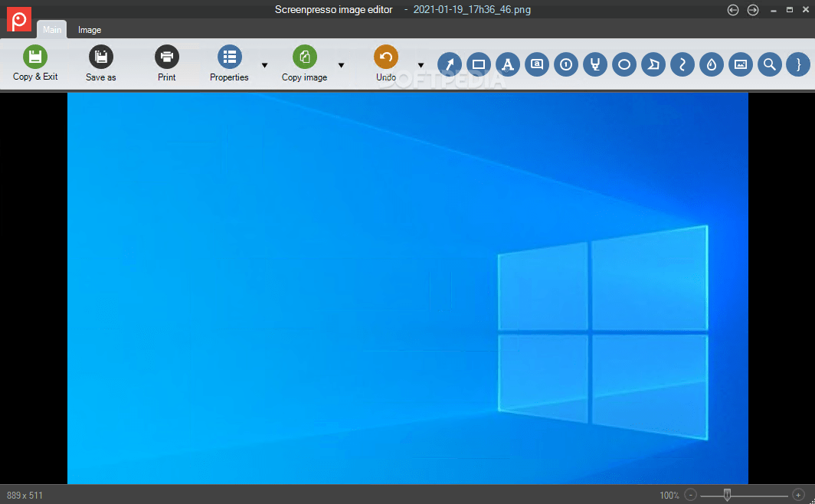Click the file name in title bar
The width and height of the screenshot is (815, 504).
tap(472, 10)
